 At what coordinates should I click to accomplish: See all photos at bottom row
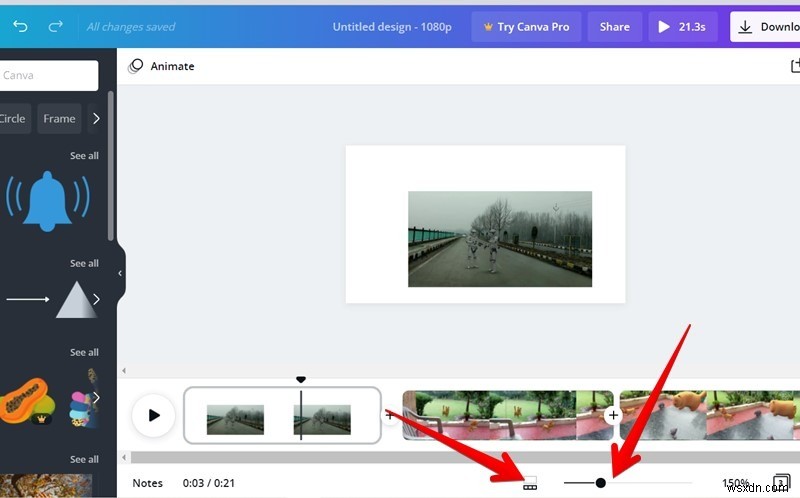(84, 459)
